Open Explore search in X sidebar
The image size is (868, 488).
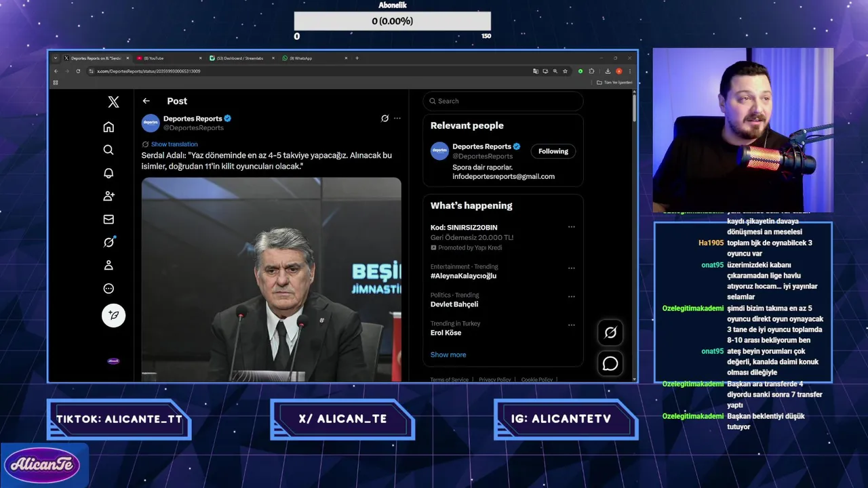point(108,150)
